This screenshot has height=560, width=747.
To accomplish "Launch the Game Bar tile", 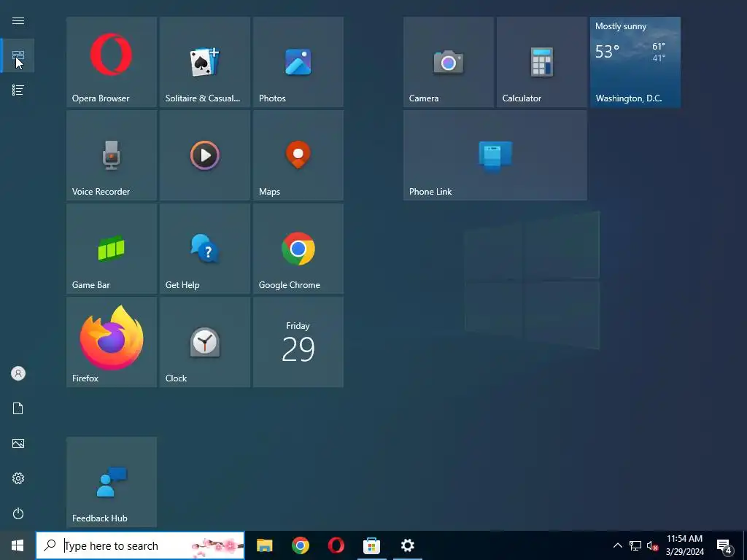I will coord(112,249).
